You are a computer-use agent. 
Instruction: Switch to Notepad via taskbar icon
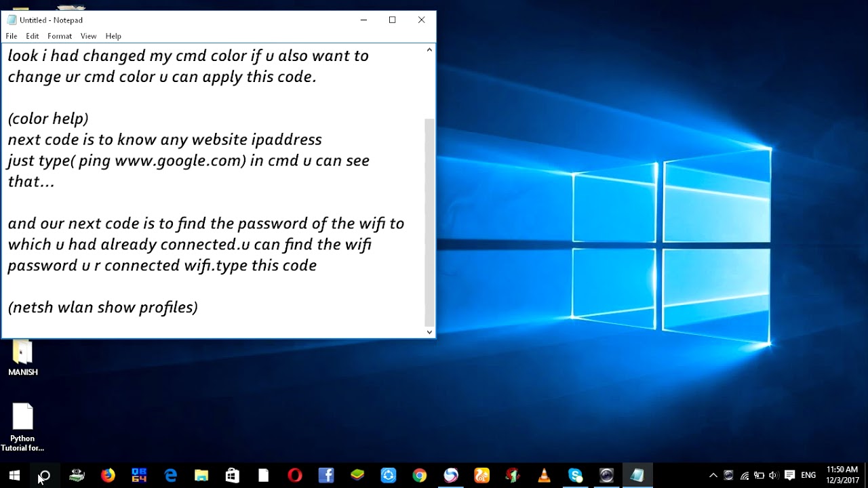(637, 475)
